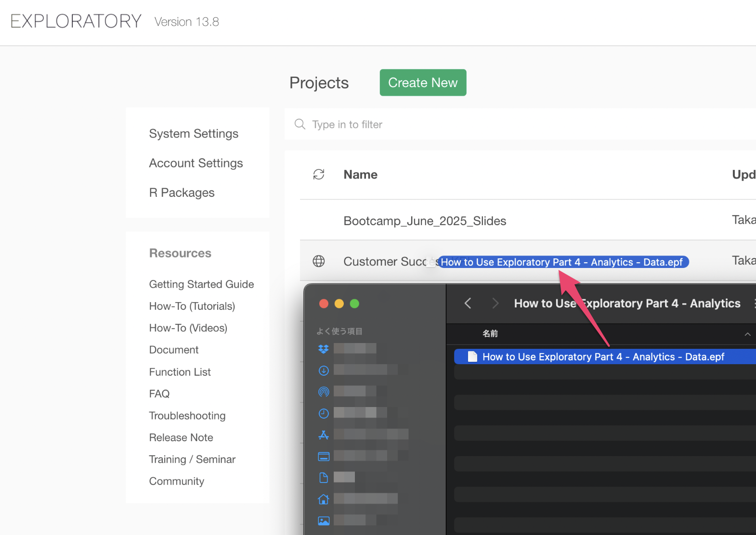Click the refresh projects icon
Viewport: 756px width, 535px height.
tap(319, 174)
